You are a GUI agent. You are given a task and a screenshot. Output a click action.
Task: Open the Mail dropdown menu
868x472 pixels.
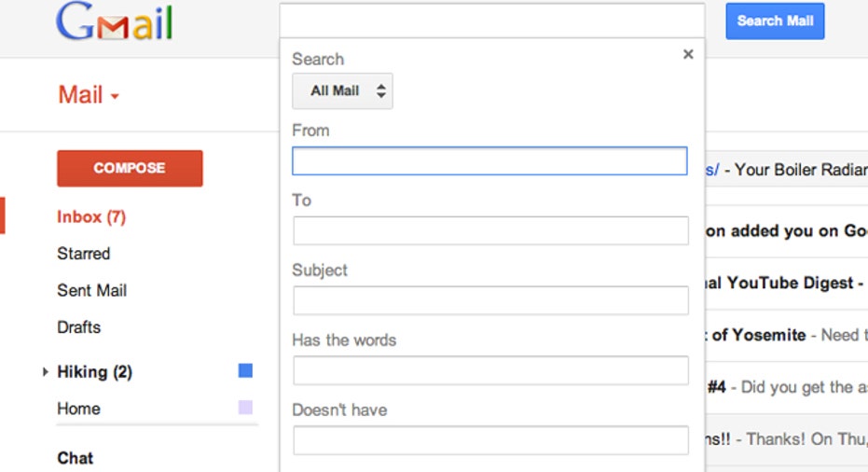click(89, 95)
